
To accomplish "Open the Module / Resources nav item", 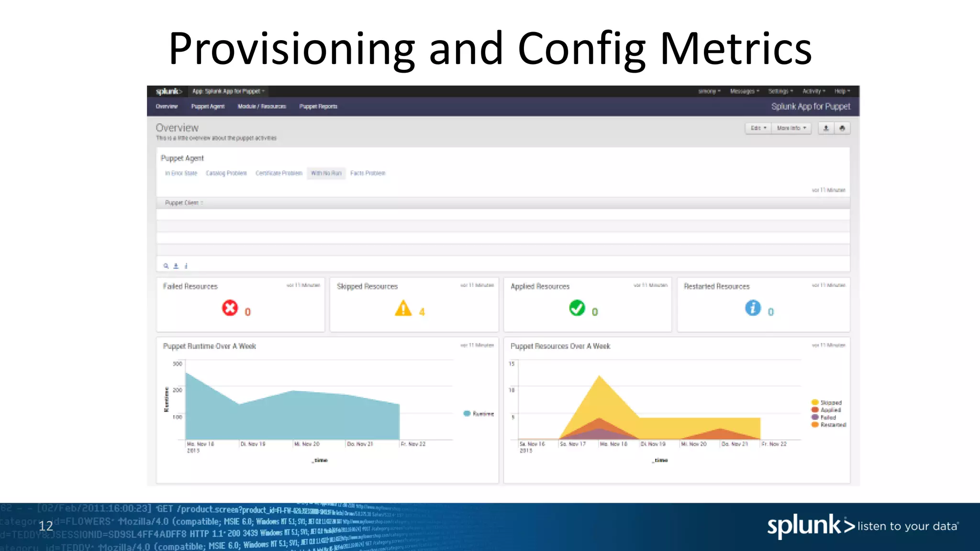I will point(262,107).
